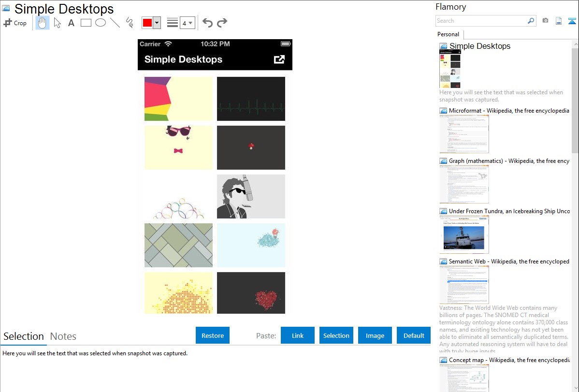Click the icebreaking ship thumbnail

click(x=464, y=234)
